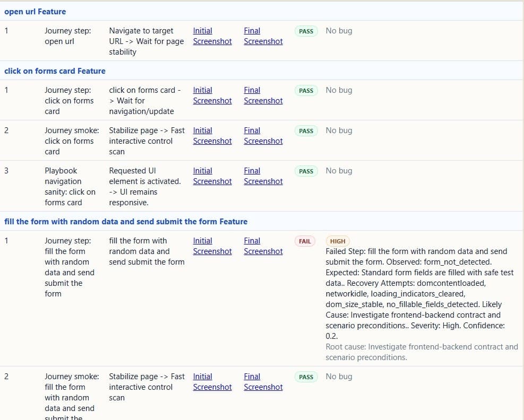Screen dimensions: 524x420
Task: Select the root cause text under the failed step
Action: (x=421, y=352)
